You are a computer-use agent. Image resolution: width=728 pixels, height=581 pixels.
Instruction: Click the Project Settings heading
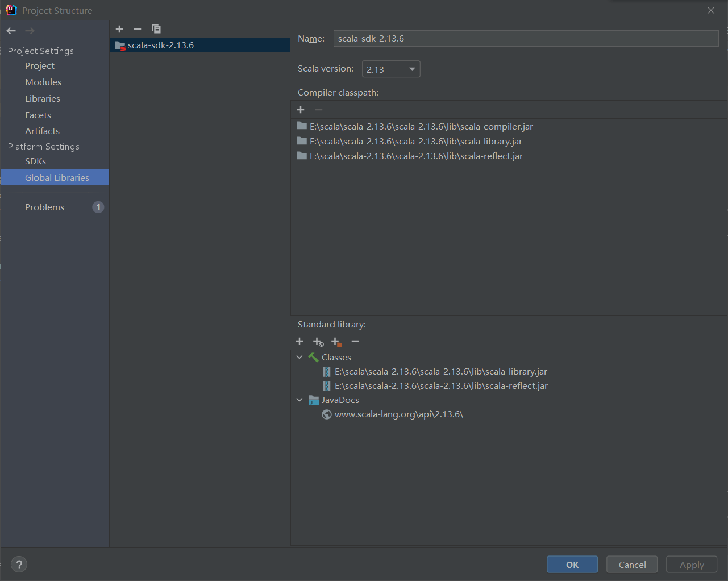click(x=41, y=51)
